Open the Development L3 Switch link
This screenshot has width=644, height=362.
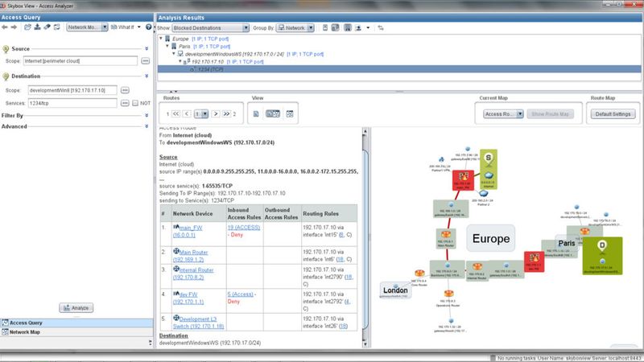(198, 323)
